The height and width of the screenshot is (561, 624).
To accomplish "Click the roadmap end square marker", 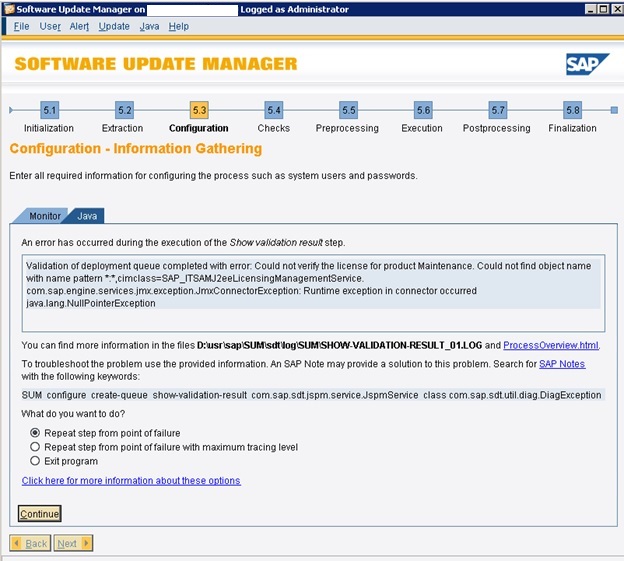I will (x=614, y=110).
